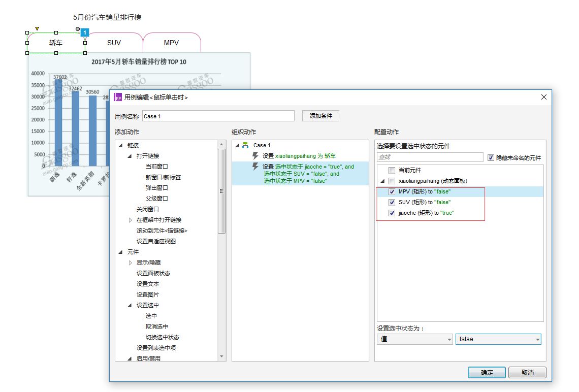Collapse the 启用/禁用 subgroup
Image resolution: width=579 pixels, height=392 pixels.
click(130, 358)
